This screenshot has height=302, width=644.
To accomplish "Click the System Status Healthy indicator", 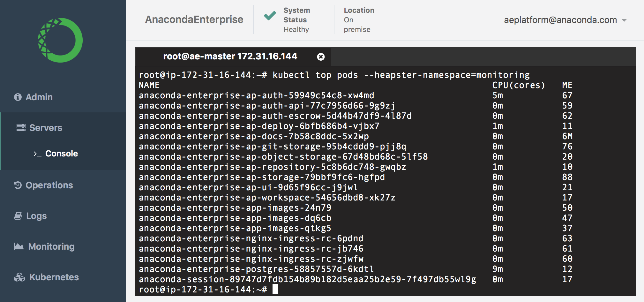I will click(296, 20).
